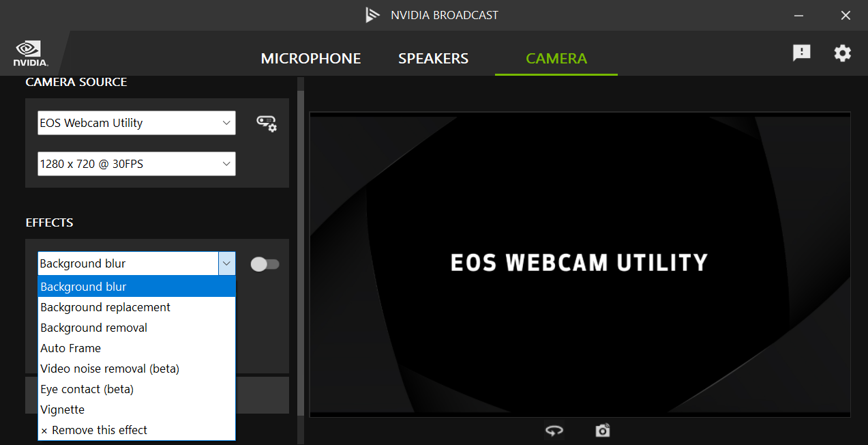The width and height of the screenshot is (868, 445).
Task: Open the 1280 x 720 @ 30FPS dropdown
Action: (136, 164)
